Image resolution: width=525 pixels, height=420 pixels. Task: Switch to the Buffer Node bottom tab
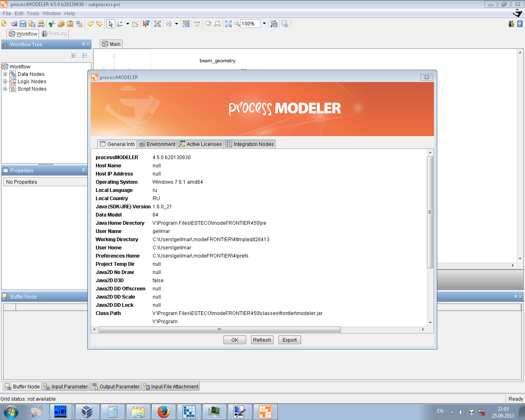pos(23,386)
